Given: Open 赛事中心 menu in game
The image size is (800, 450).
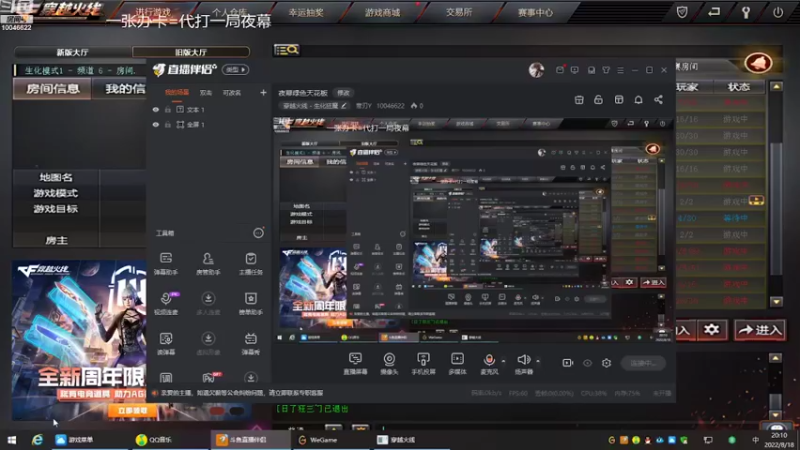Looking at the screenshot, I should (x=535, y=13).
